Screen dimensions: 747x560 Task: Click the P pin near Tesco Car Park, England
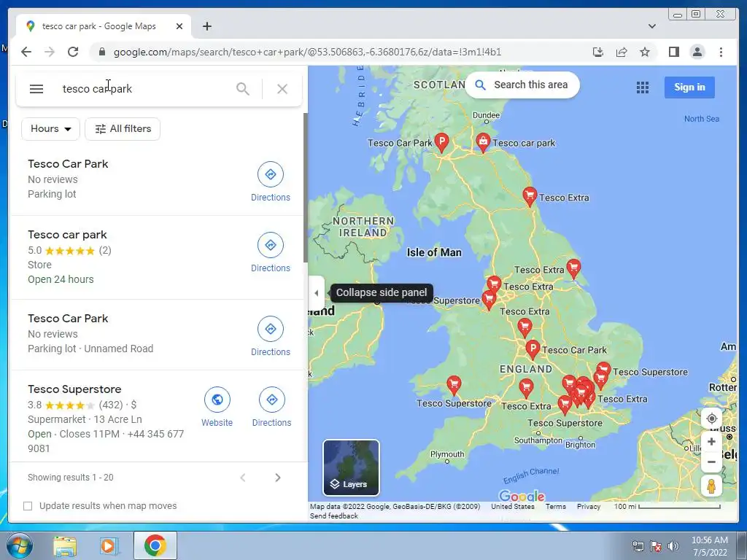point(533,349)
